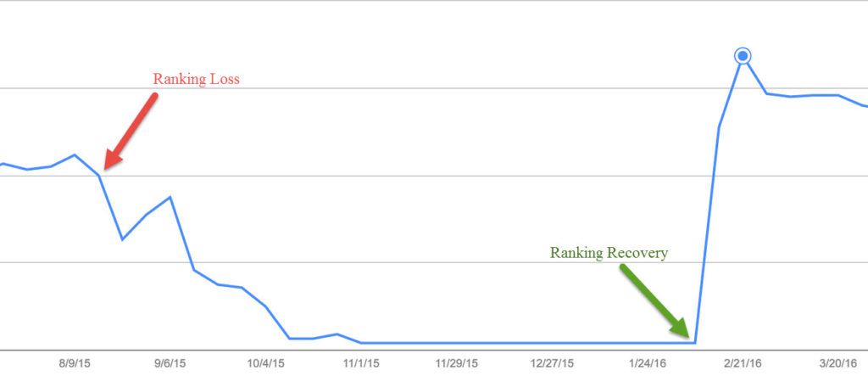This screenshot has width=868, height=376.
Task: Click the 10/4/15 date axis label
Action: coord(265,363)
